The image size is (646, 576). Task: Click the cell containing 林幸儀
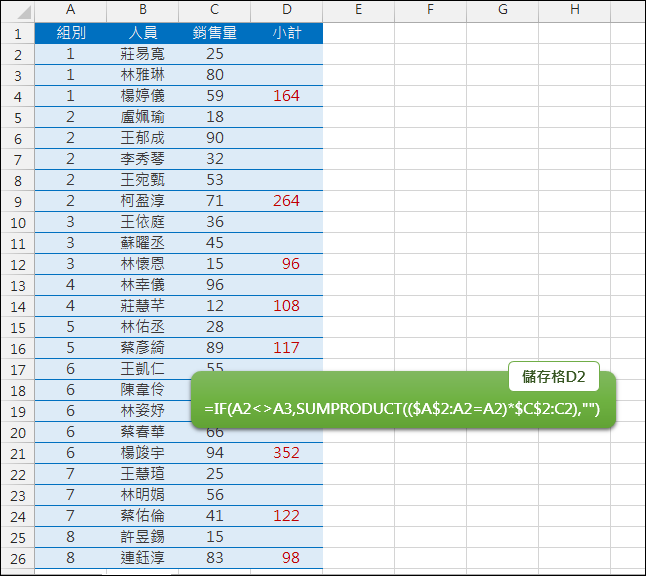tap(143, 285)
